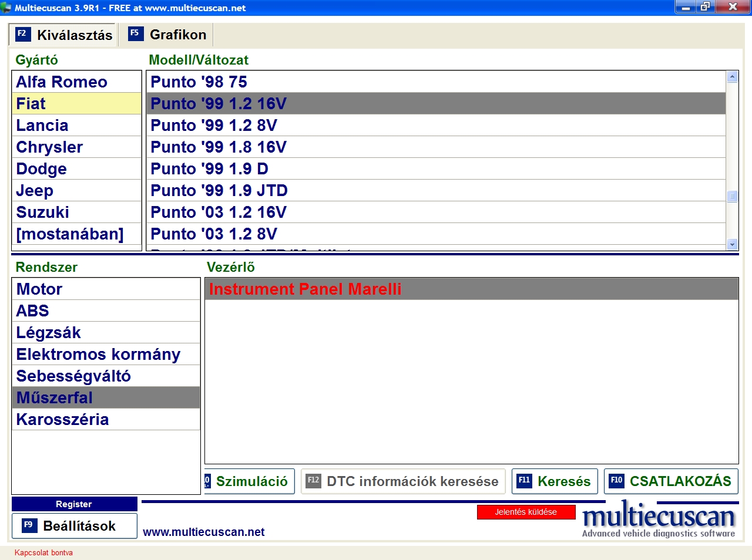Select Instrument Panel Marelli controller
Viewport: 752px width, 560px height.
(x=471, y=289)
